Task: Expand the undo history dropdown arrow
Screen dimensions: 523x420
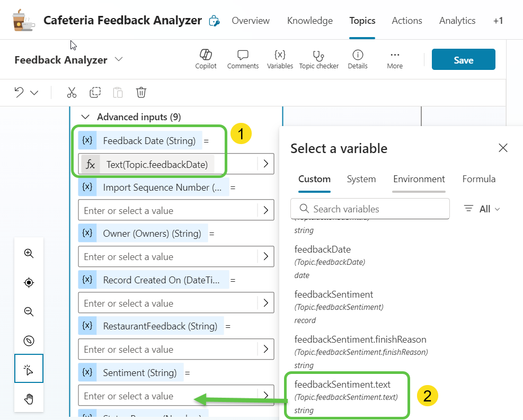Action: [x=34, y=93]
